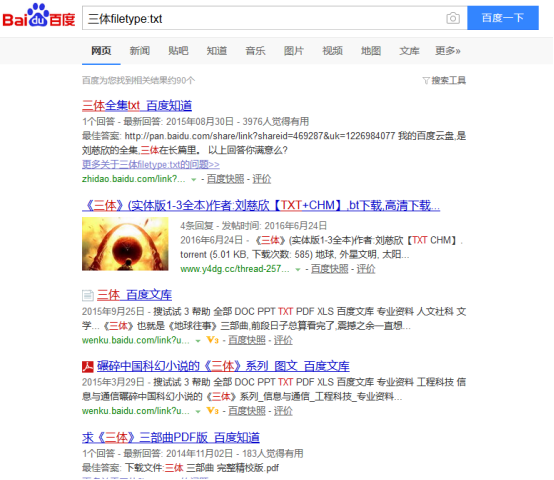Open 百度快照 for y4dg.cc result
This screenshot has height=480, width=554.
(x=329, y=269)
